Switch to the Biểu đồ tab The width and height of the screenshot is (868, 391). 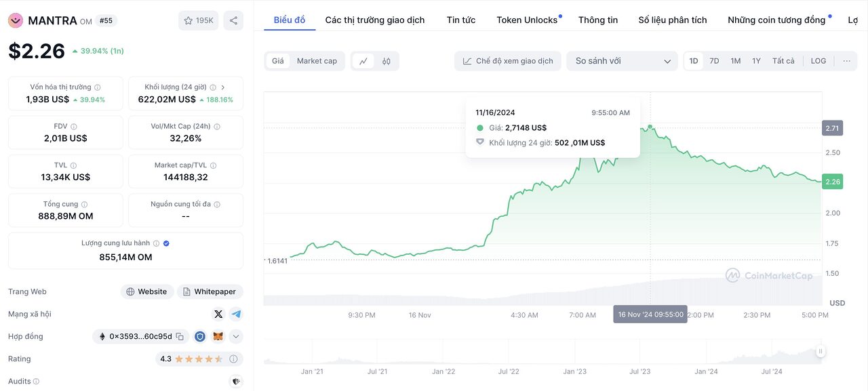coord(290,20)
